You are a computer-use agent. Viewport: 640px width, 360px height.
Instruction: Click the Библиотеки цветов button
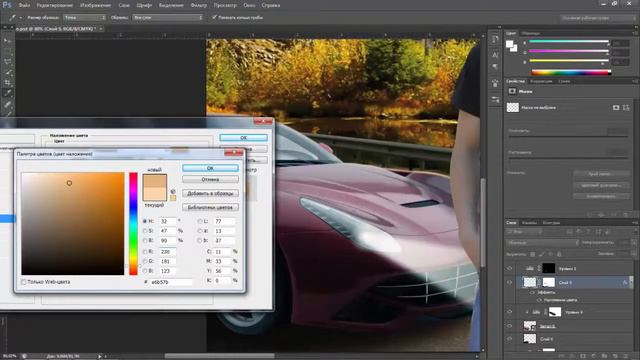210,207
